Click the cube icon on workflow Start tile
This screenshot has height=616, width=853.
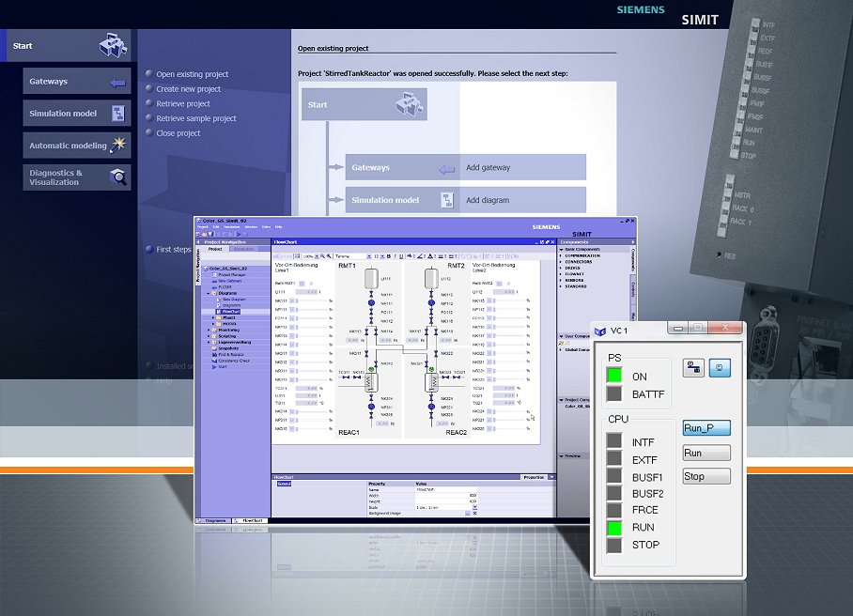click(409, 103)
